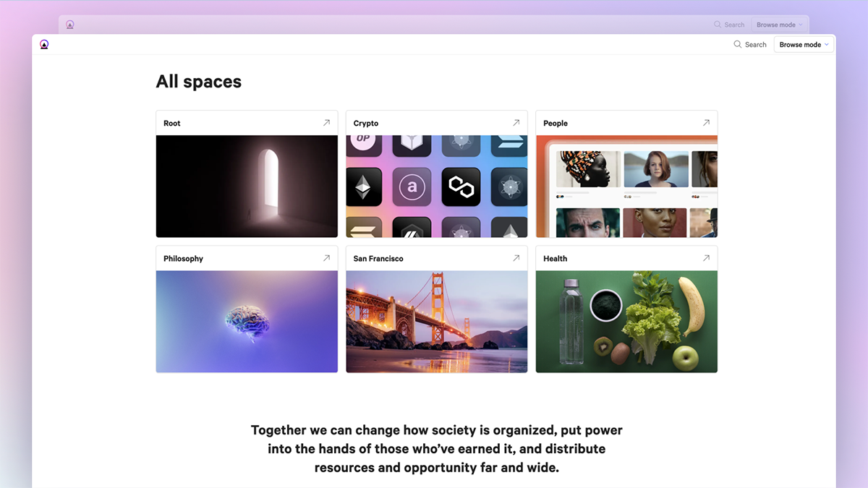The height and width of the screenshot is (488, 868).
Task: Select the People space title
Action: 556,124
